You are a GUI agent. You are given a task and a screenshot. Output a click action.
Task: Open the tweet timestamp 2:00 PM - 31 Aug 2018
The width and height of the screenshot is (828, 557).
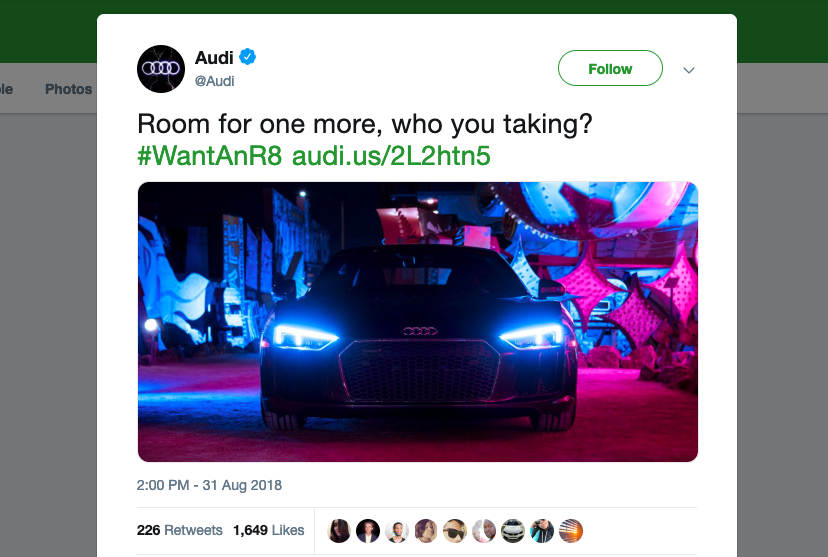[x=209, y=485]
